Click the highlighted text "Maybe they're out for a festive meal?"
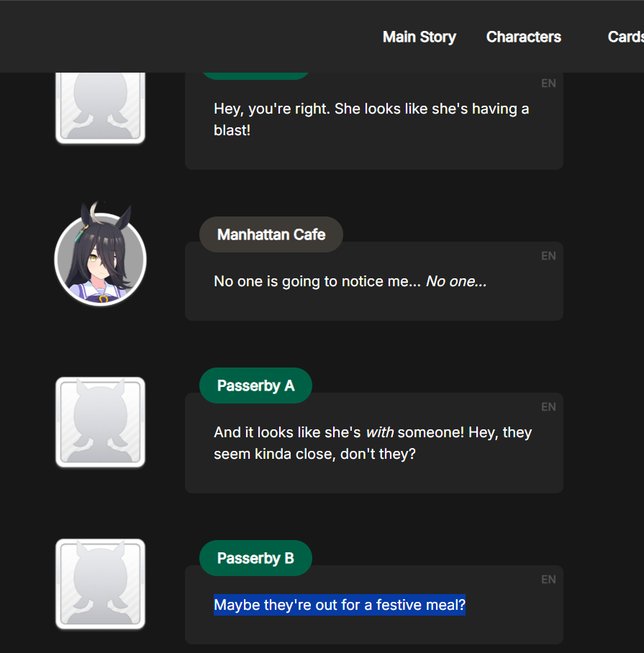Viewport: 644px width, 653px height. coord(340,605)
